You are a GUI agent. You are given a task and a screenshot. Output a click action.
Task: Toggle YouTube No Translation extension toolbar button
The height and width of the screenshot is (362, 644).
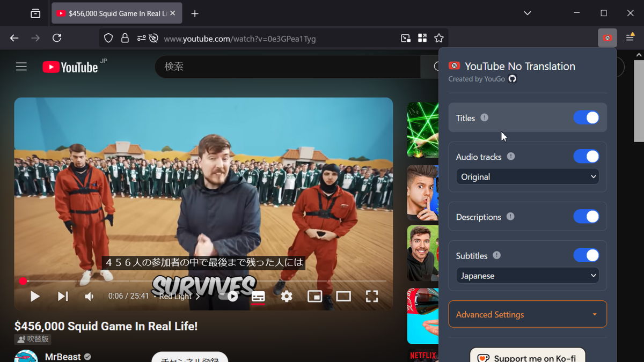pos(608,38)
